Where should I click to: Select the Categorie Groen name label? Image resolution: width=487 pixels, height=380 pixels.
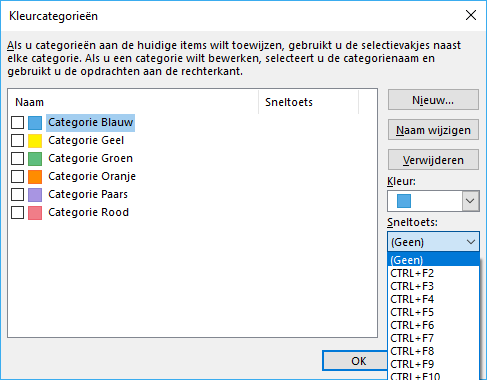click(90, 158)
